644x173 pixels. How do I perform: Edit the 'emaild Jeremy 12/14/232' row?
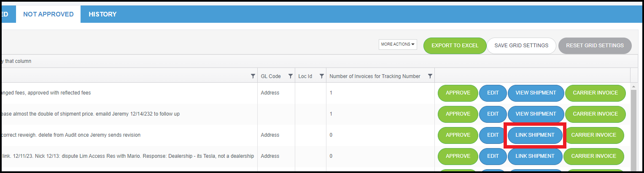pyautogui.click(x=493, y=114)
